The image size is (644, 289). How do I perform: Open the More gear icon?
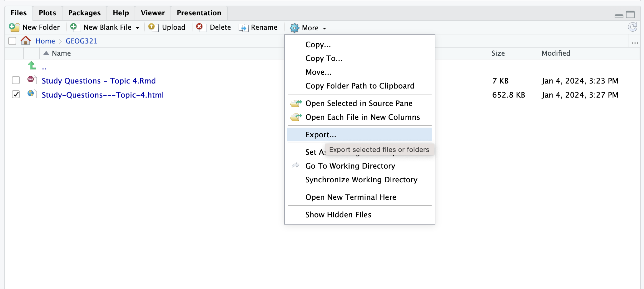(294, 28)
